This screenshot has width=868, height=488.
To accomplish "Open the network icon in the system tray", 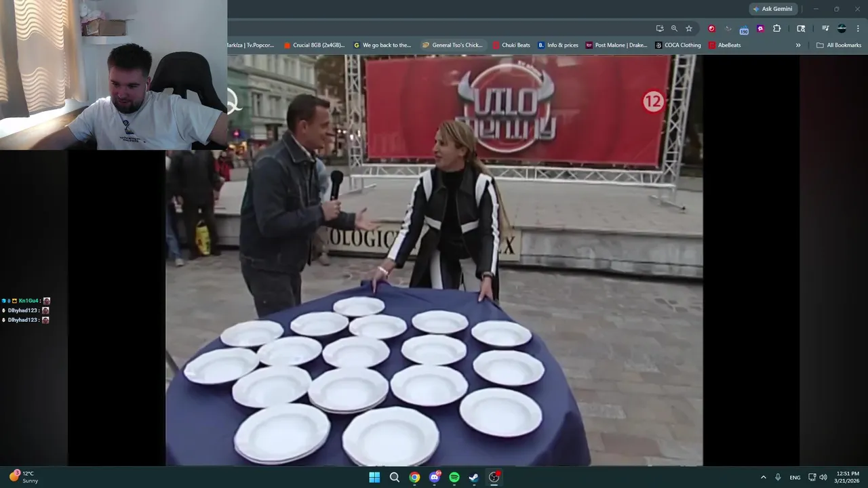I will [812, 477].
